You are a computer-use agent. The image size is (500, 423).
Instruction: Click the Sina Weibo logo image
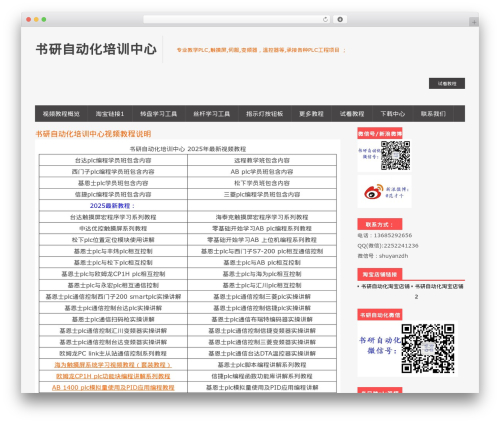384,192
